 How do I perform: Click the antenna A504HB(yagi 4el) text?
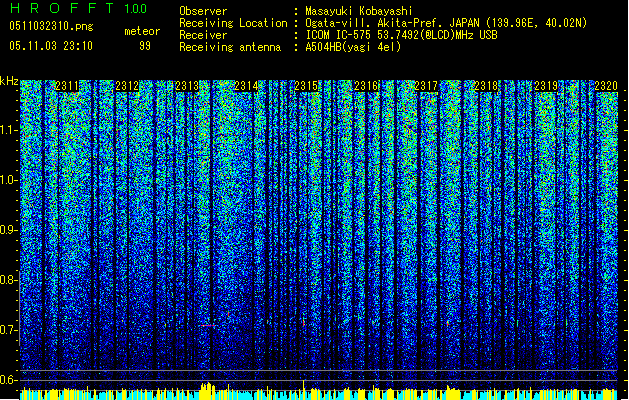353,47
